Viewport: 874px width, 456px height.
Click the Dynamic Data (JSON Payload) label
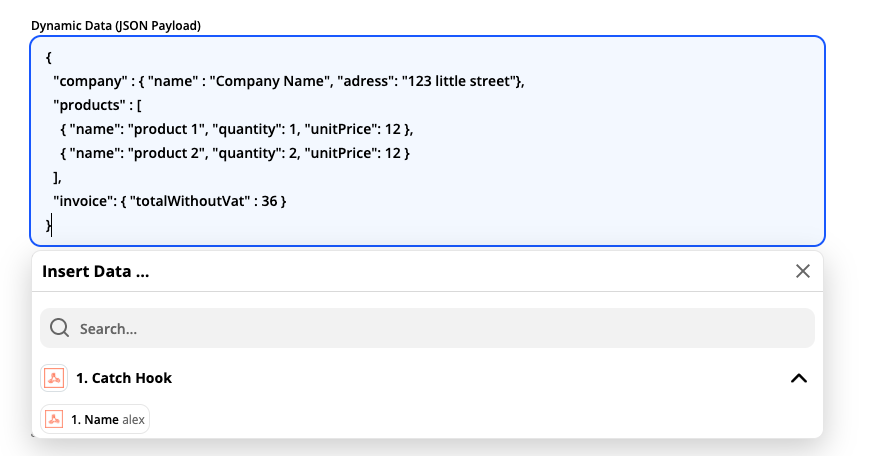(x=116, y=26)
